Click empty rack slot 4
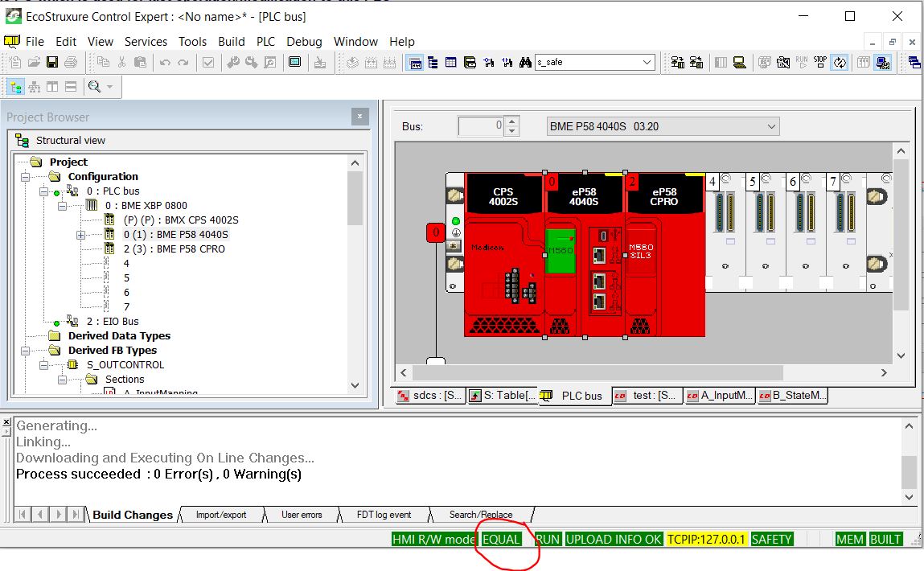924x571 pixels. pos(725,232)
